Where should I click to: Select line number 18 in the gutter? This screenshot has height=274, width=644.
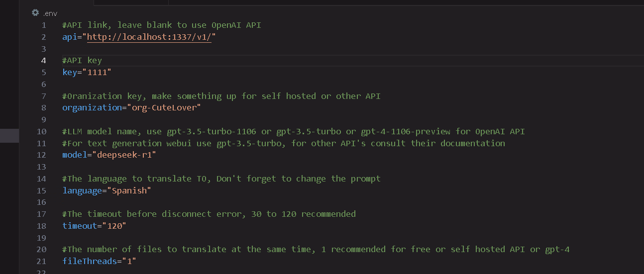41,226
